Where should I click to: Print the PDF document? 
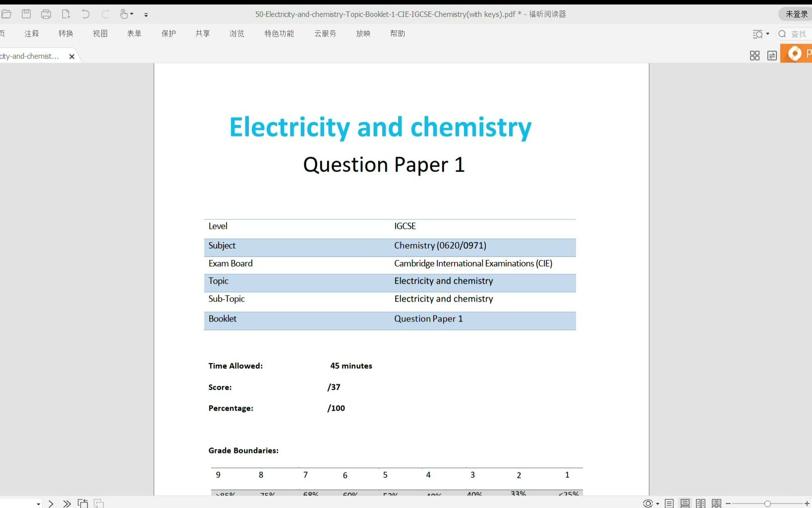(46, 14)
